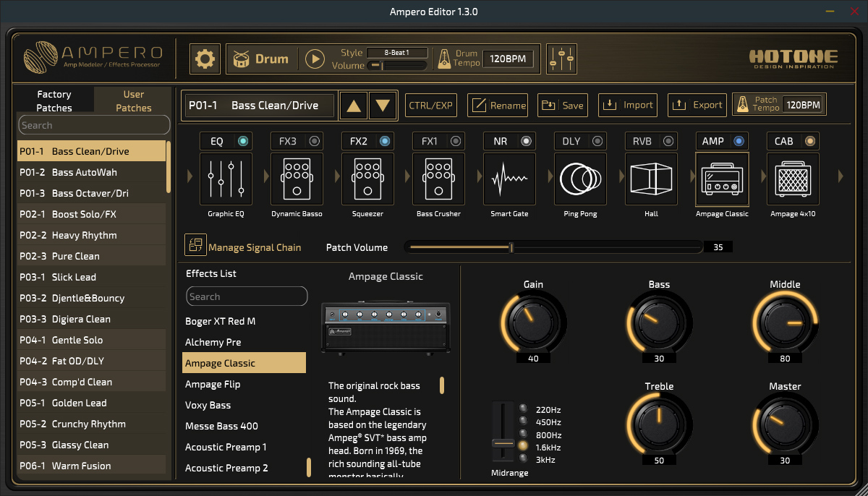The width and height of the screenshot is (868, 496).
Task: Select the 800Hz midrange frequency
Action: pos(524,434)
